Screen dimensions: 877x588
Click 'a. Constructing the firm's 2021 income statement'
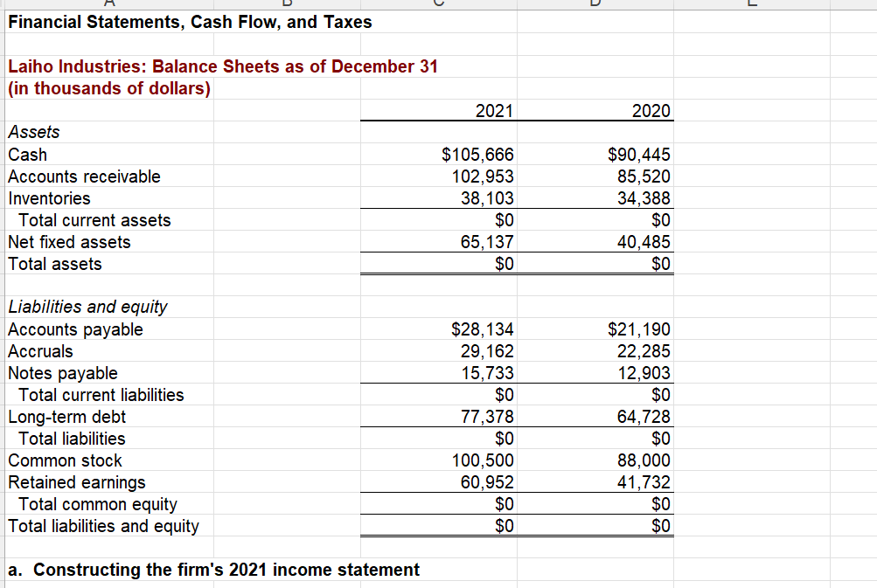coord(213,570)
